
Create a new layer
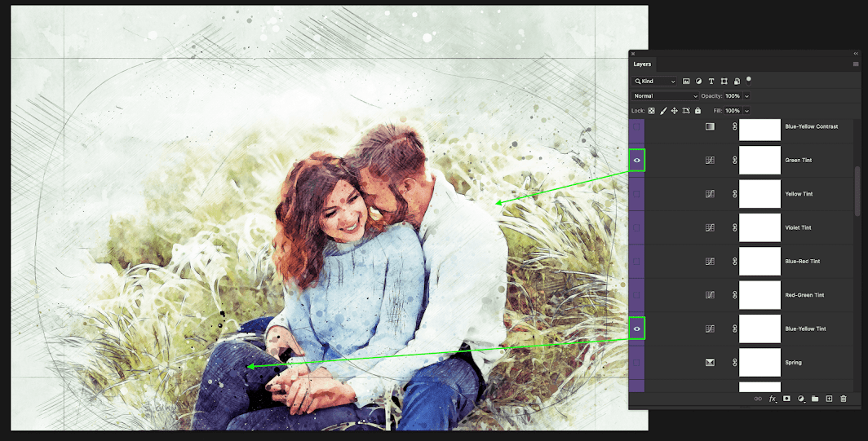(829, 399)
